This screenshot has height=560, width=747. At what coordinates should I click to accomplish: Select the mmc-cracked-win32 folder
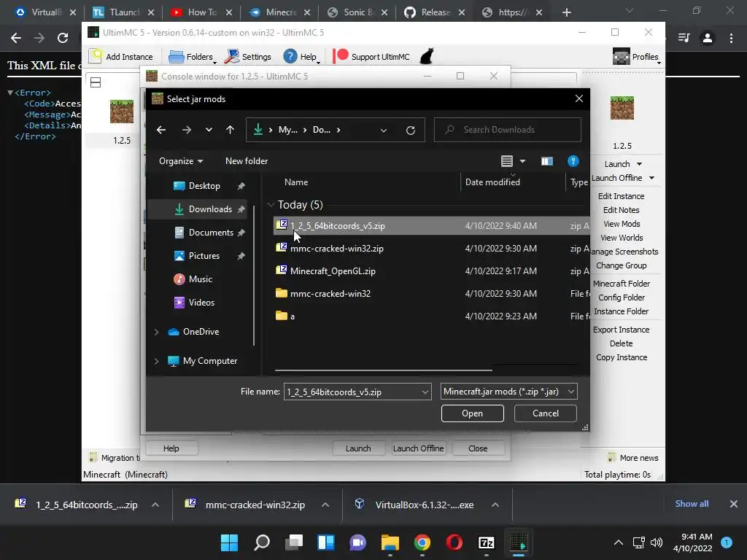coord(431,293)
